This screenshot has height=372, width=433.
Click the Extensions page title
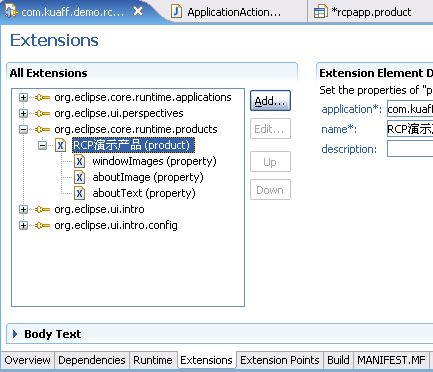[54, 40]
